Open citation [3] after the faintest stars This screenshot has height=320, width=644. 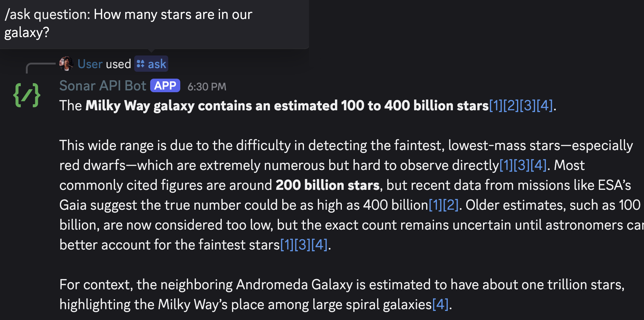click(x=302, y=245)
